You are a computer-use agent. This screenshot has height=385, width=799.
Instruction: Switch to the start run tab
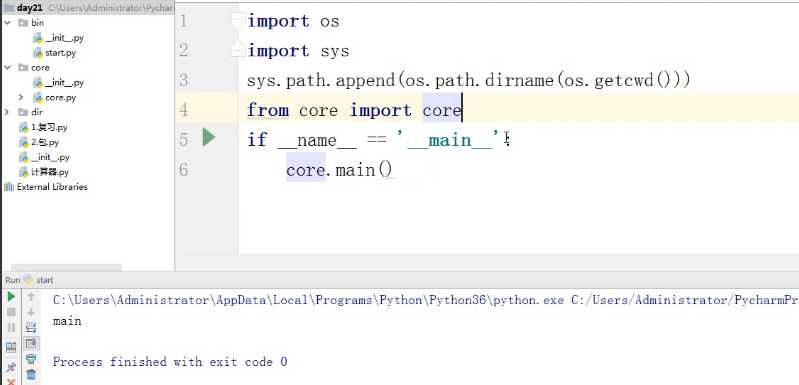[44, 280]
